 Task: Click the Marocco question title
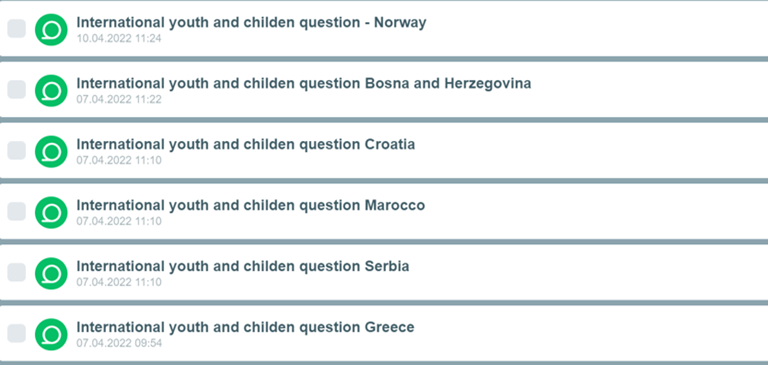coord(251,206)
